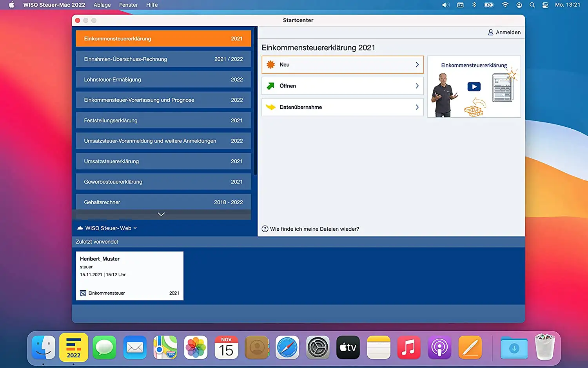Click the question mark help icon
The image size is (588, 368).
[265, 229]
